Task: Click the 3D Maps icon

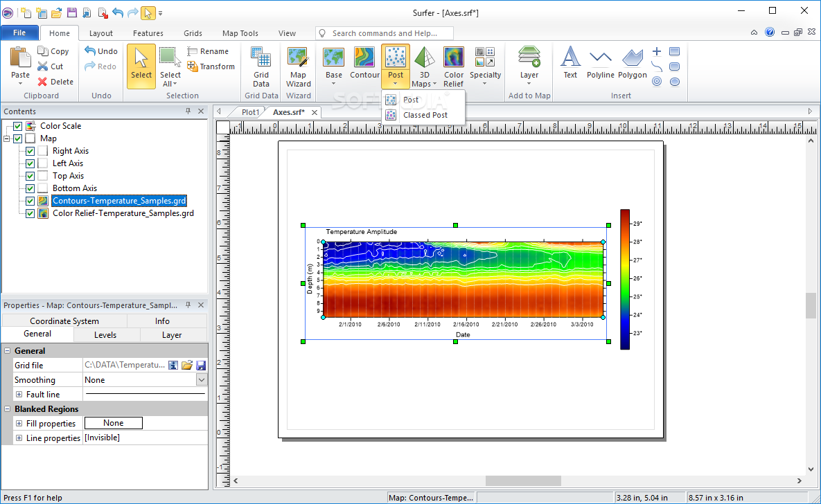Action: click(x=424, y=57)
